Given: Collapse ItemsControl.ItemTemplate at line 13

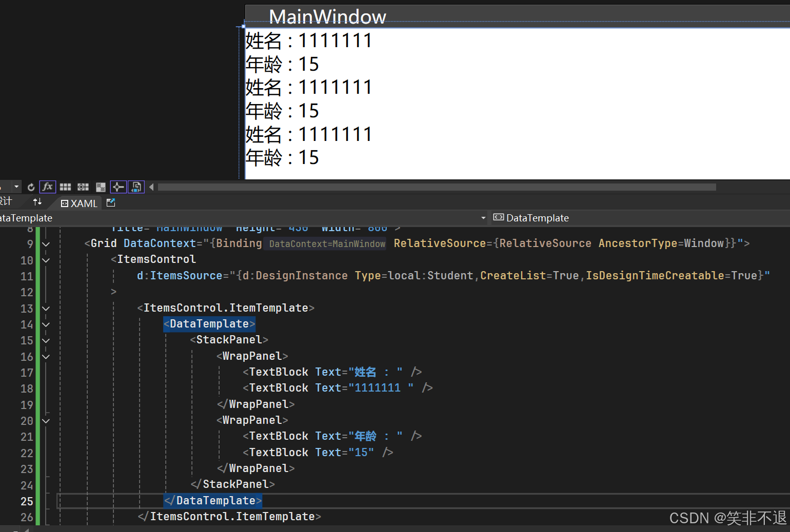Looking at the screenshot, I should tap(46, 309).
